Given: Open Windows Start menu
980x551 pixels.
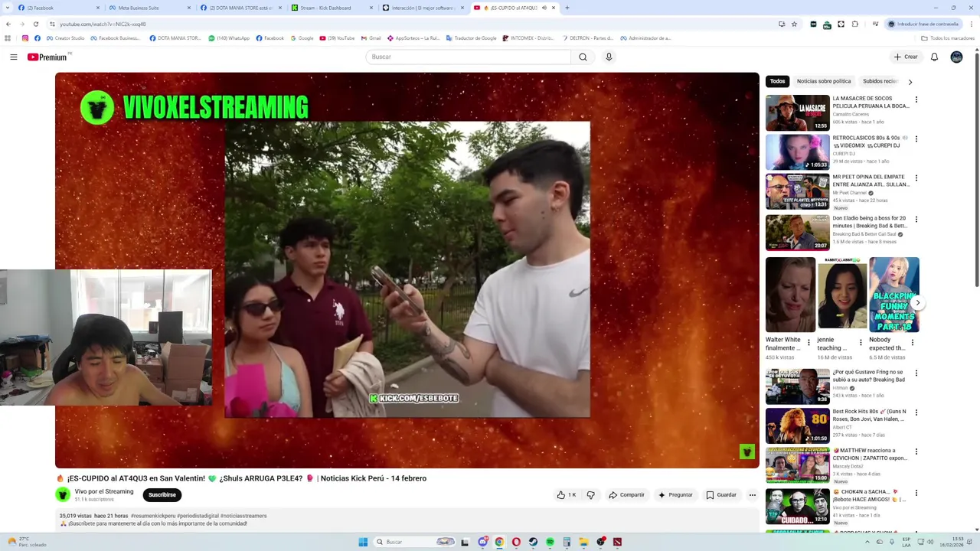Looking at the screenshot, I should [363, 542].
